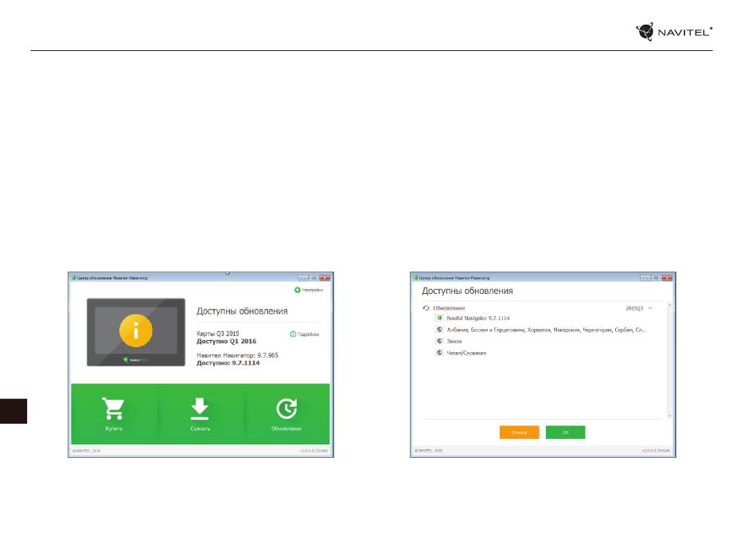Close the window containing the Скачать button

(x=325, y=278)
